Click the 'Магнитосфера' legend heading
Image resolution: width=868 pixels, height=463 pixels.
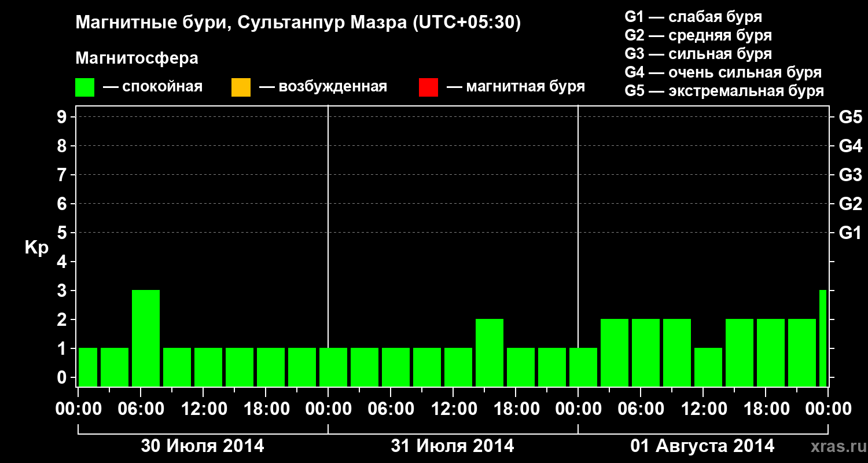pos(137,58)
